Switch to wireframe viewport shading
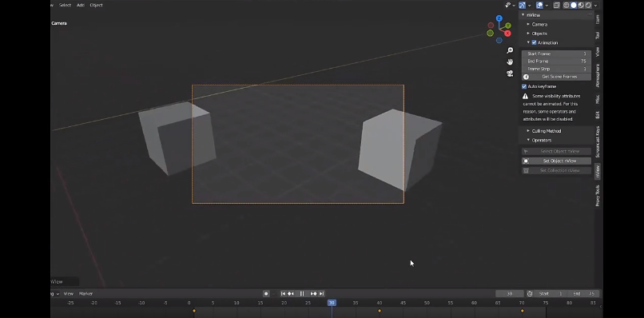 (566, 6)
